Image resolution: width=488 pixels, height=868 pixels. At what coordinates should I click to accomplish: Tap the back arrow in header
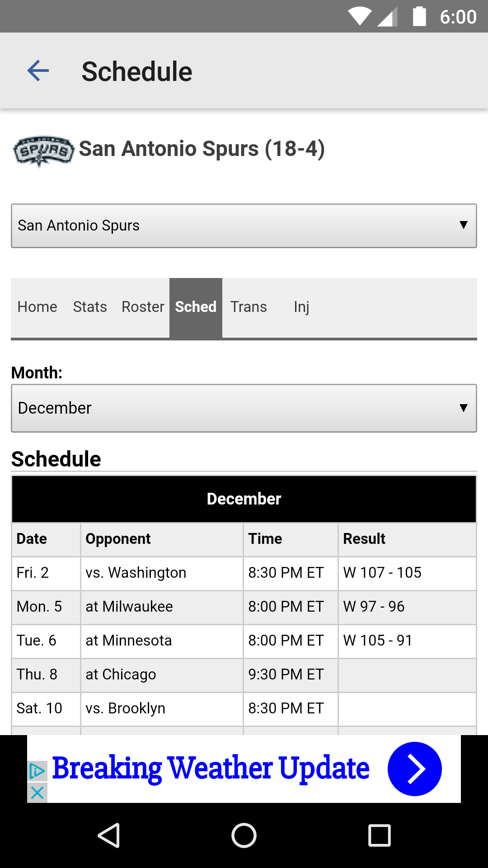click(x=38, y=71)
